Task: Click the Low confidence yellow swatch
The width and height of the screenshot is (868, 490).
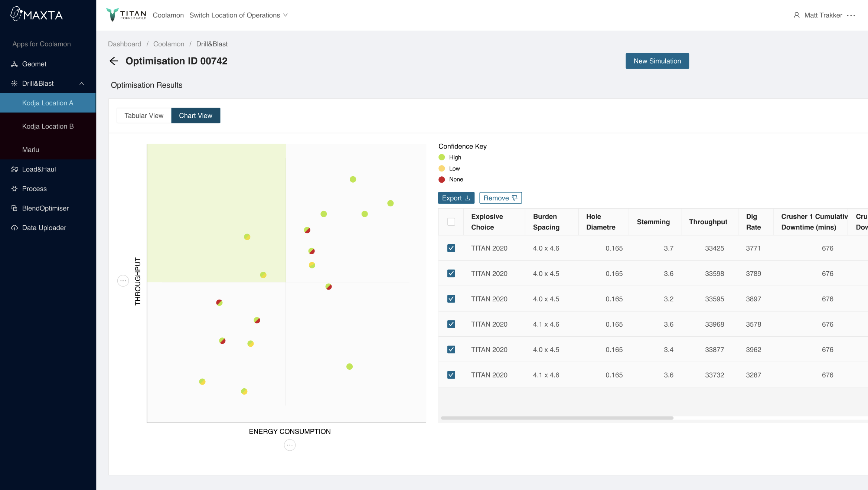Action: pos(442,169)
